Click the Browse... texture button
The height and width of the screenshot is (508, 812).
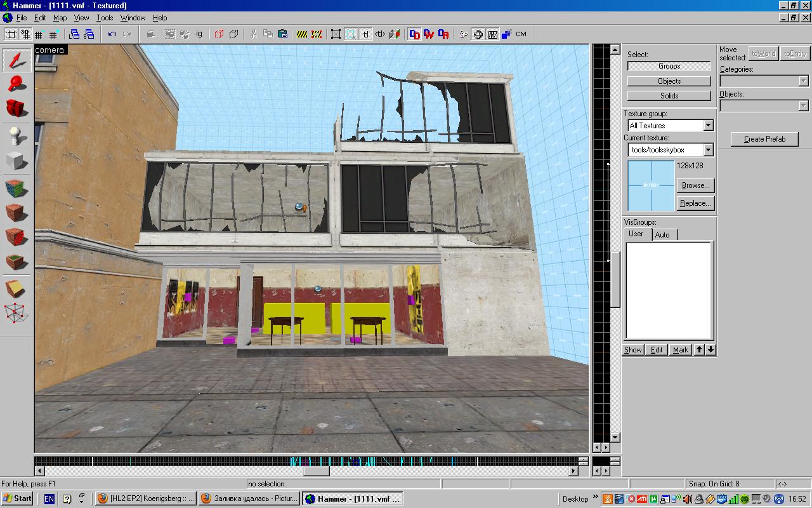pyautogui.click(x=695, y=185)
